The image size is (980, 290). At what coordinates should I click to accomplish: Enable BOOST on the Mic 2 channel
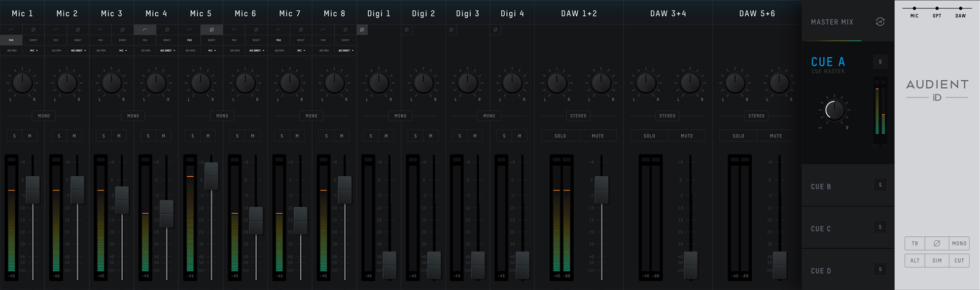point(78,40)
